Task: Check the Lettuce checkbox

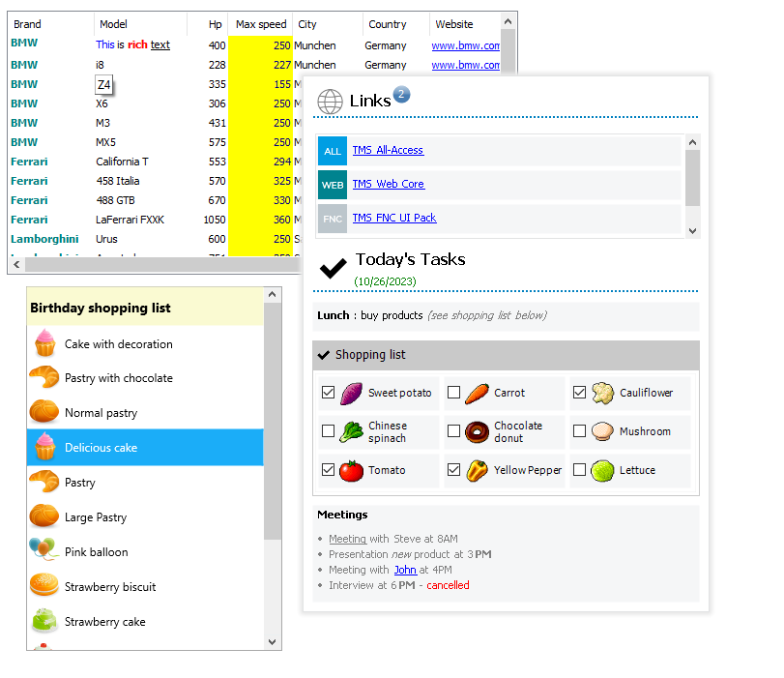Action: [x=579, y=469]
